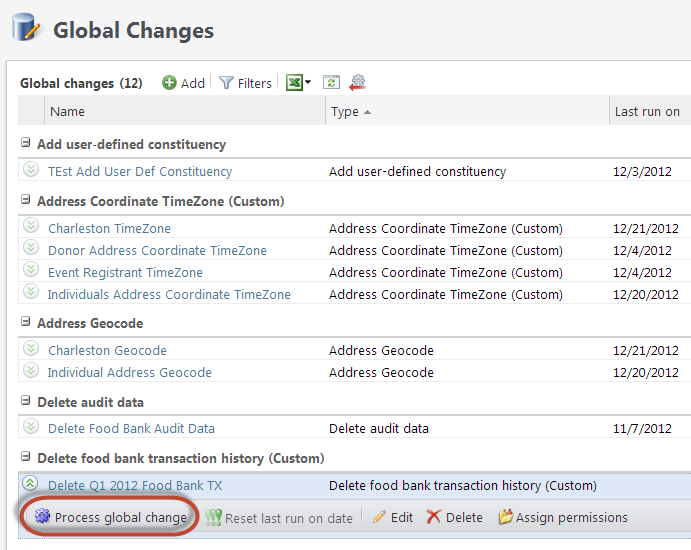Collapse the Add user-defined constituency group
This screenshot has width=691, height=550.
[26, 144]
